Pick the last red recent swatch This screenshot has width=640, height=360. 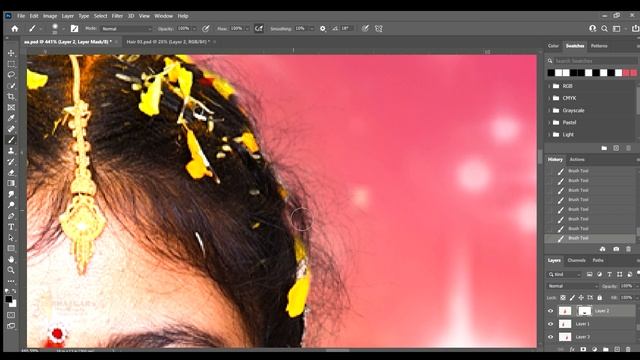click(x=633, y=73)
